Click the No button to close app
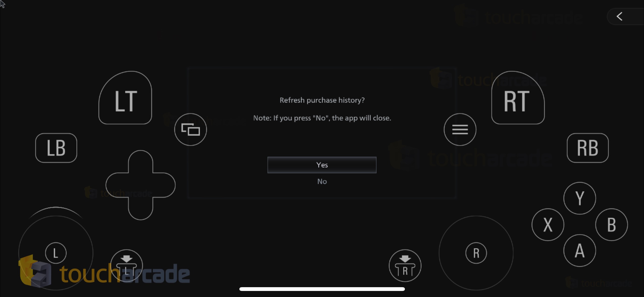This screenshot has height=297, width=644. [321, 181]
